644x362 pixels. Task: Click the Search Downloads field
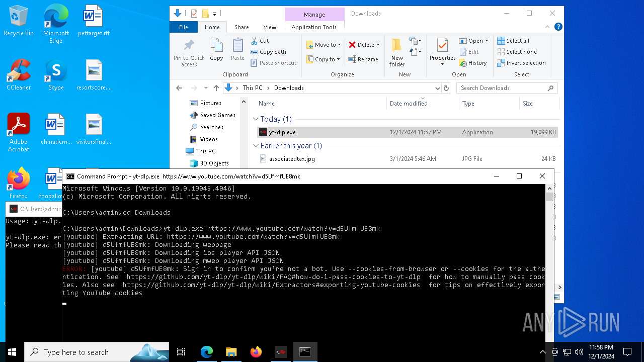point(507,88)
